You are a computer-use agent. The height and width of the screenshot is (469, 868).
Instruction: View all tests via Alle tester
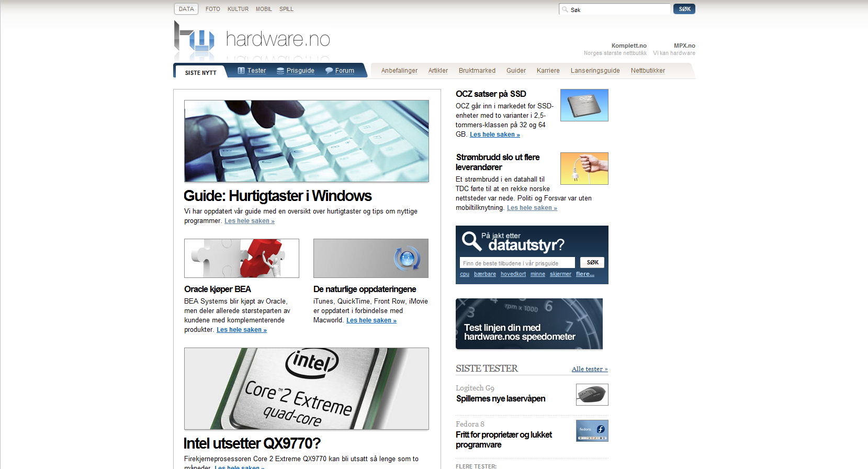pyautogui.click(x=590, y=369)
